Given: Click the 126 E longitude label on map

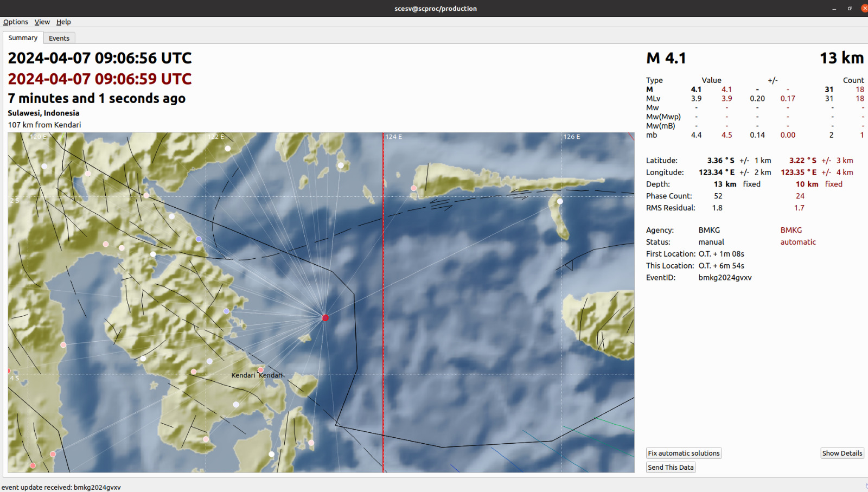Looking at the screenshot, I should click(572, 137).
